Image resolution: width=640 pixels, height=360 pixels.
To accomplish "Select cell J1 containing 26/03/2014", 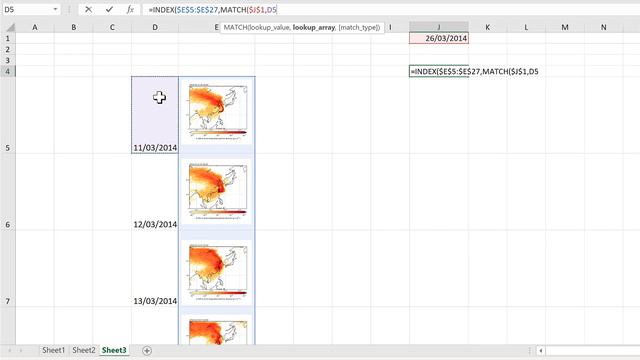I will tap(439, 38).
